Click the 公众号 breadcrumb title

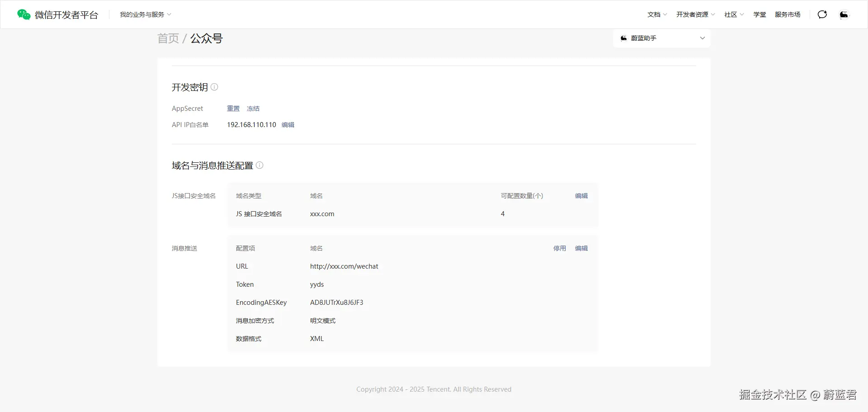(207, 38)
